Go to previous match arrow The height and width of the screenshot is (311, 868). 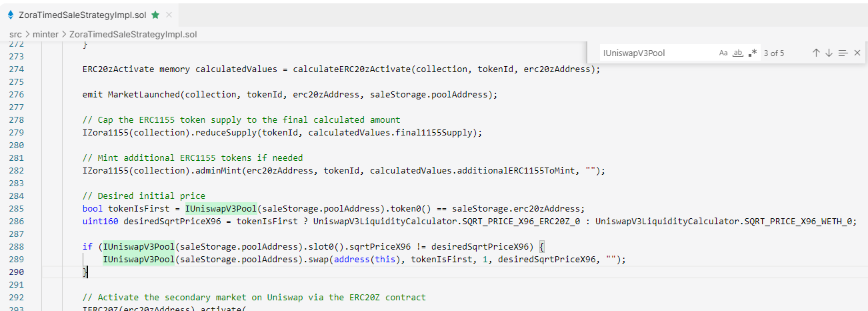coord(816,53)
